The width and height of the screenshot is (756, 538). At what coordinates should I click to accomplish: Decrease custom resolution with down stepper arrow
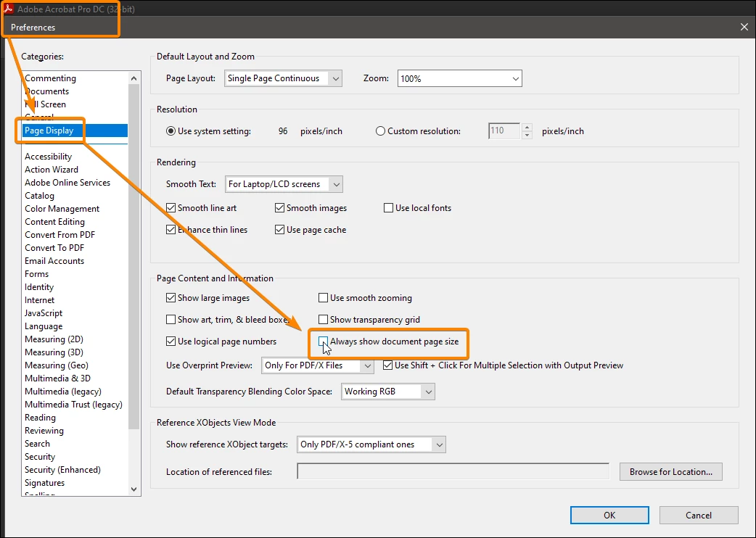[x=527, y=136]
